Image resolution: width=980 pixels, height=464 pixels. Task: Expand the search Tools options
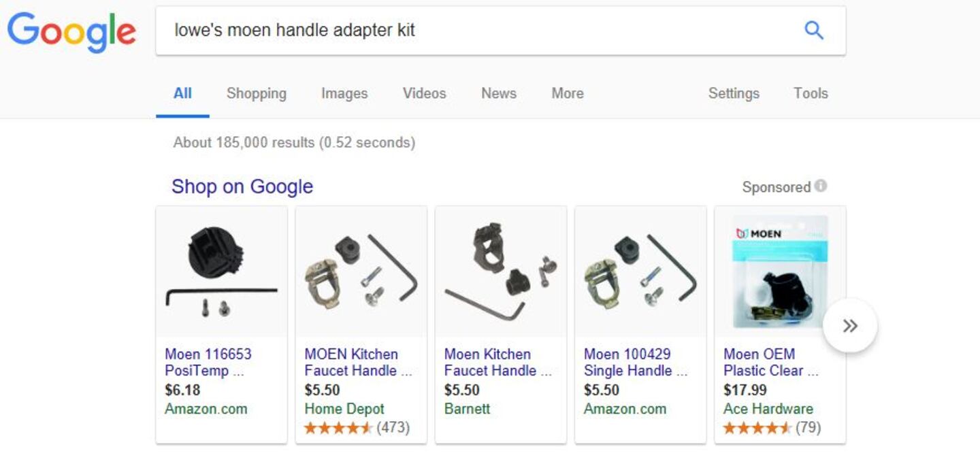click(811, 93)
